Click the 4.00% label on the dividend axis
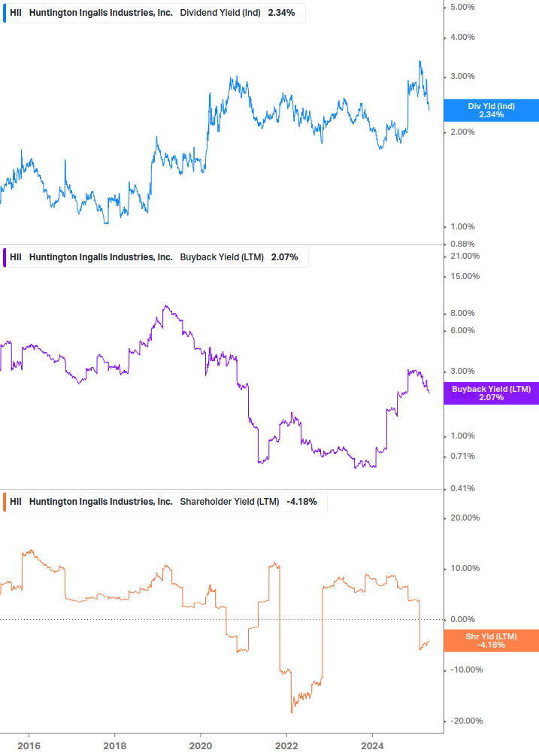This screenshot has width=539, height=756. click(x=462, y=37)
